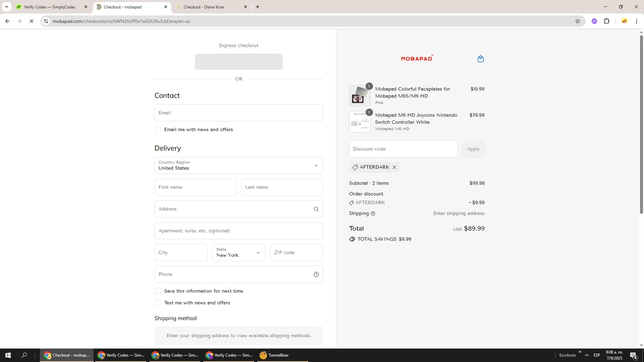
Task: Click the Apply discount button
Action: point(473,149)
